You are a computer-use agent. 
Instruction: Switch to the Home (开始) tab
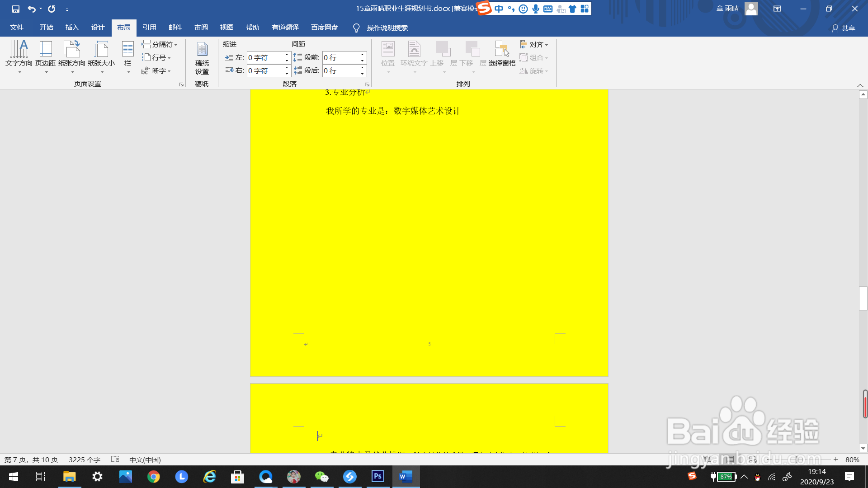coord(47,28)
